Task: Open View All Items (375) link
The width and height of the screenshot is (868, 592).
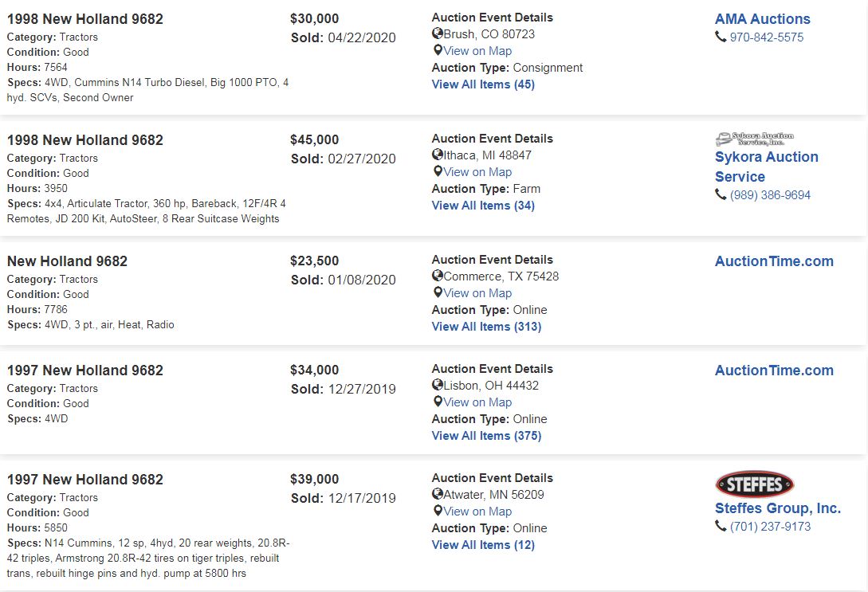Action: tap(486, 436)
